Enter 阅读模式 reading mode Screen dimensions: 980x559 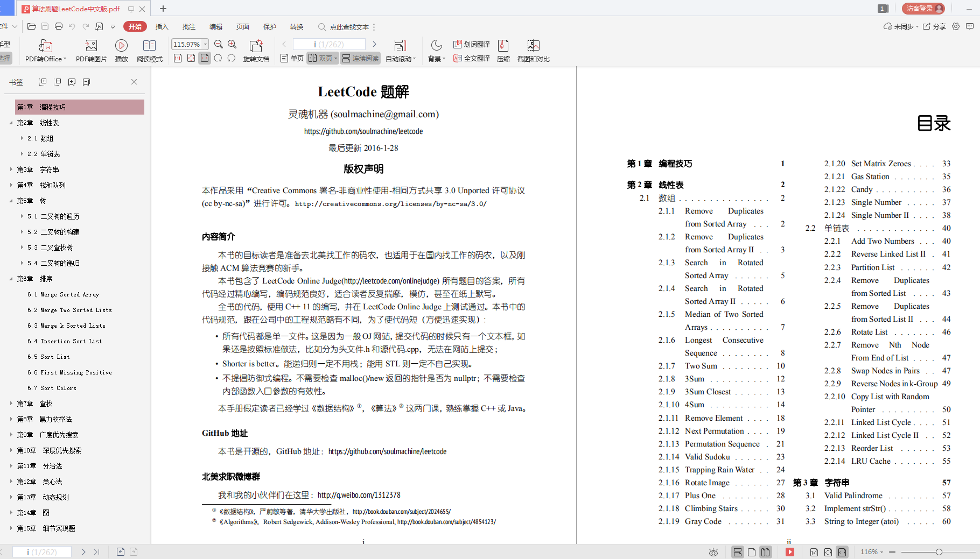[x=150, y=50]
